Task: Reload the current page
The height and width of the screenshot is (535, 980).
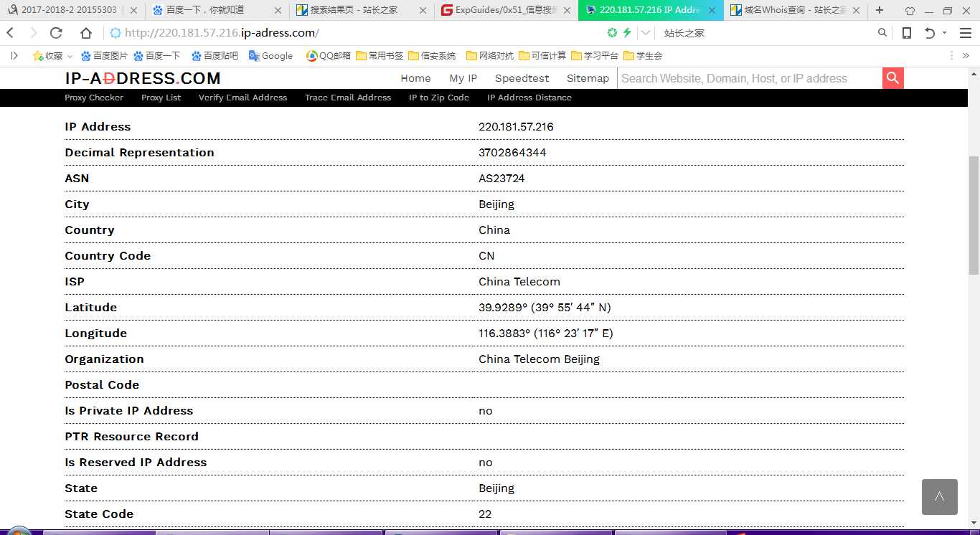Action: tap(57, 33)
